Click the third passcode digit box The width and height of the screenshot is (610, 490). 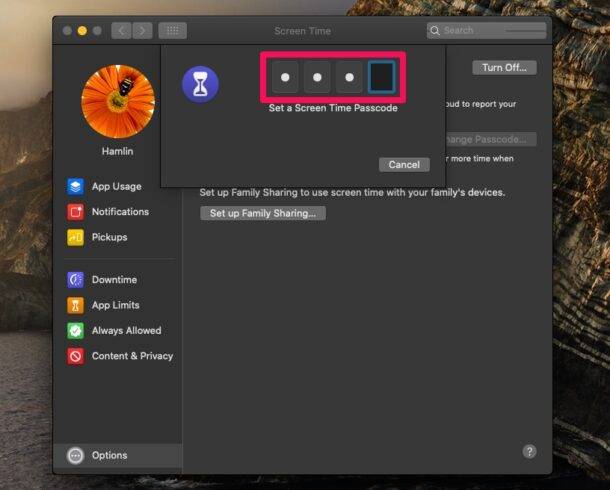(349, 77)
